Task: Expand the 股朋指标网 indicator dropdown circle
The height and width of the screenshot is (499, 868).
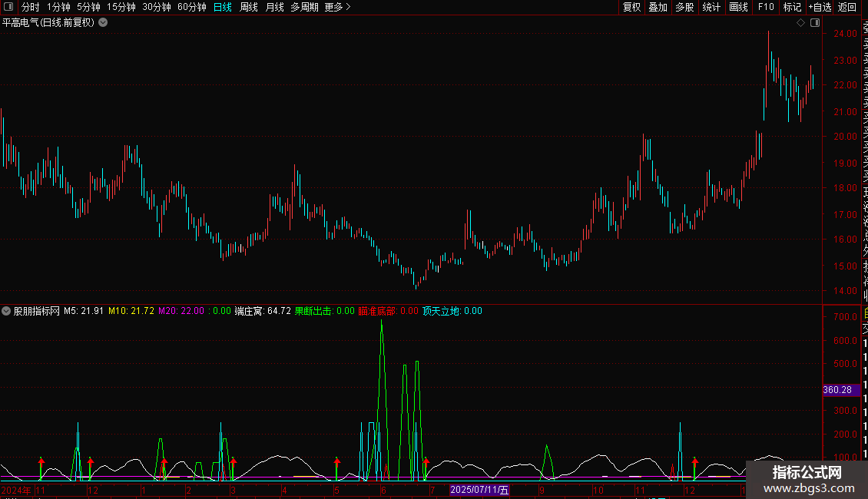Action: tap(6, 311)
